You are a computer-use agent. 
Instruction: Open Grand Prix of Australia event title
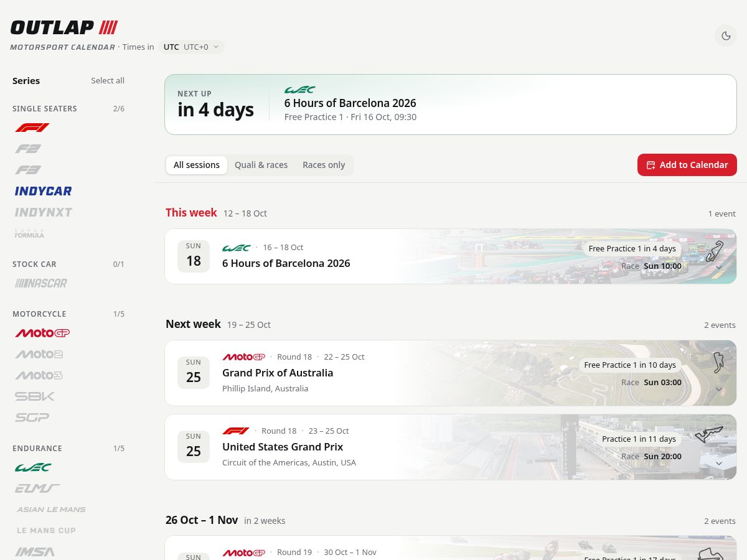(x=278, y=373)
